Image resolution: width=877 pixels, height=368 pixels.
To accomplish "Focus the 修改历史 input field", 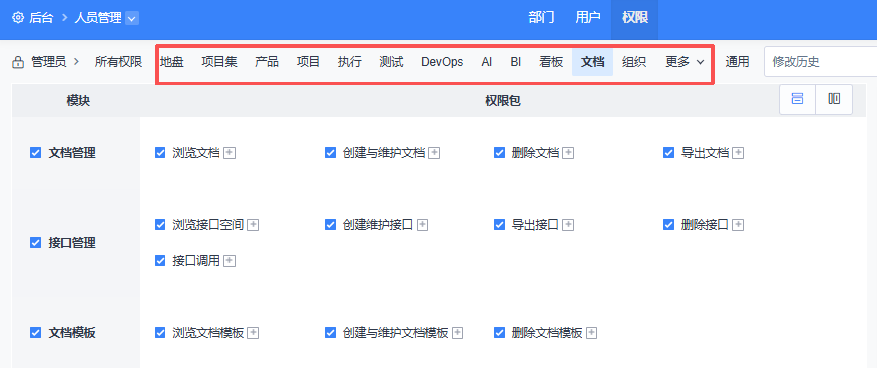I will pyautogui.click(x=821, y=62).
